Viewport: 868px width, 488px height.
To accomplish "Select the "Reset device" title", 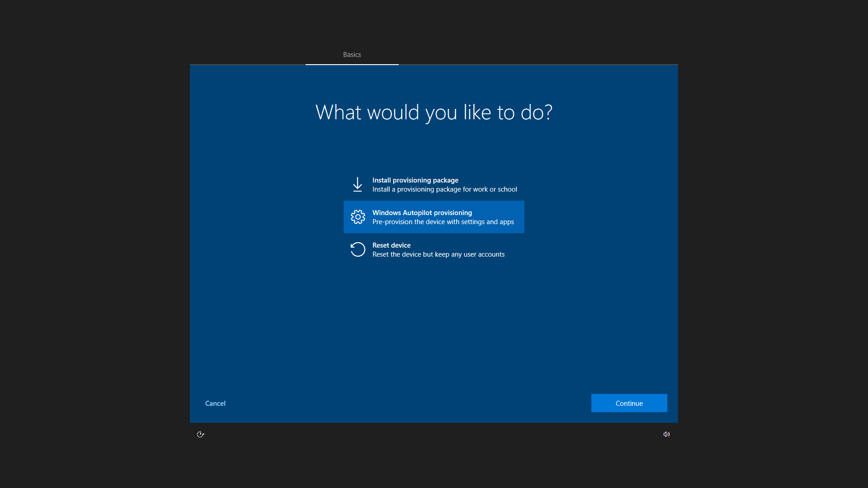I will point(391,245).
